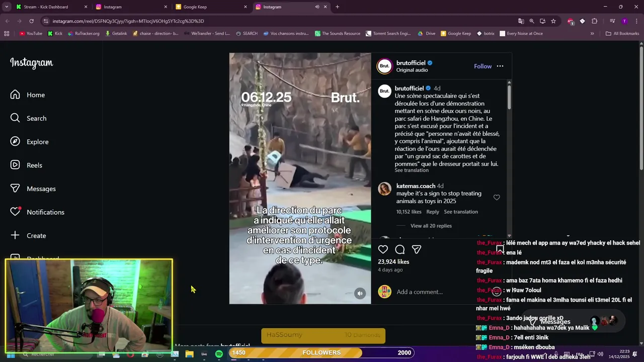Click the reel video to pause it
Screen dimensions: 644x362
(x=300, y=178)
